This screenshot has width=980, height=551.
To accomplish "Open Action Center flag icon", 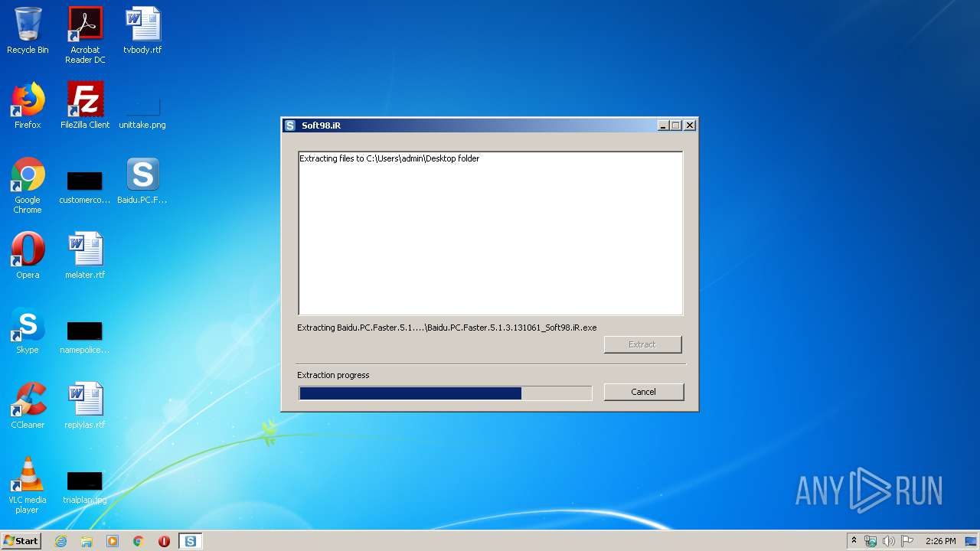I will coord(907,541).
